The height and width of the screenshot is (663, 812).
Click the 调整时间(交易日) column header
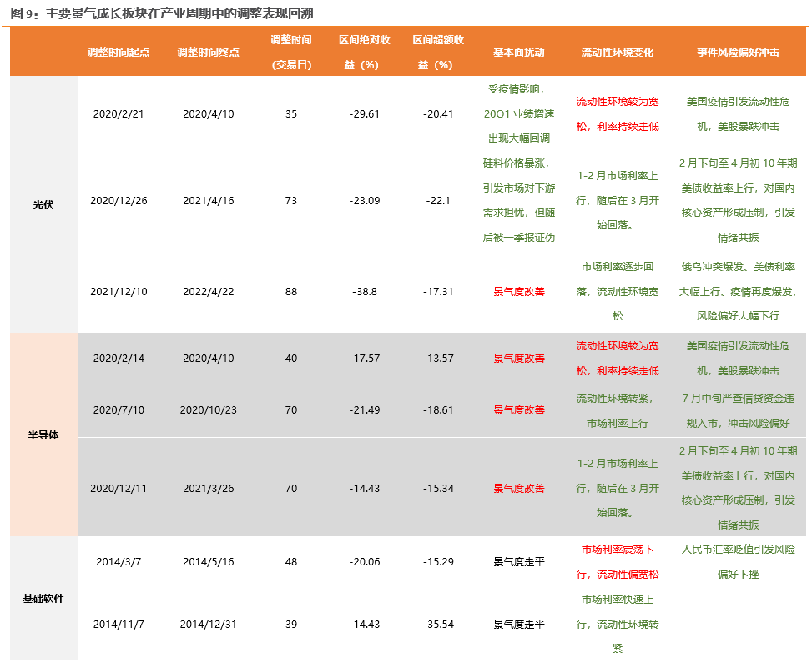(x=291, y=53)
